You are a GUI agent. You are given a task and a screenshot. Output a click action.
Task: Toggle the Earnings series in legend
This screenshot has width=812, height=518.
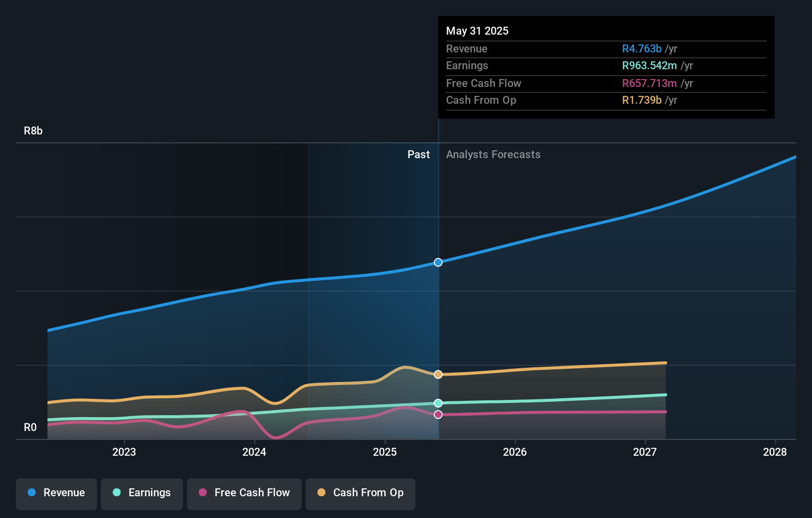(x=142, y=494)
